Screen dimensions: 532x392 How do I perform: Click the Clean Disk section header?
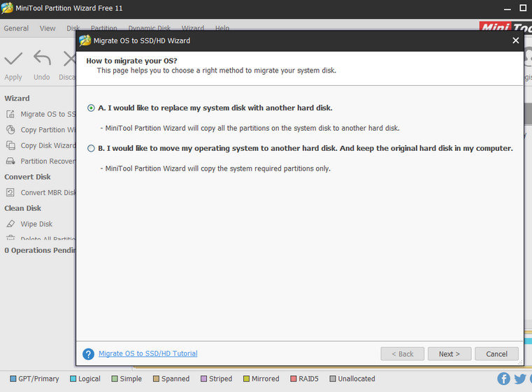pos(23,208)
